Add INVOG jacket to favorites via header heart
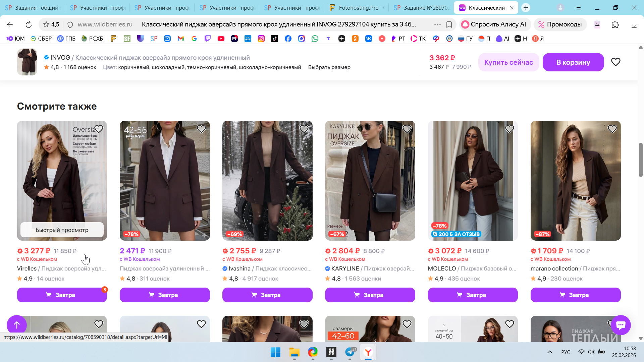Screen dimensions: 644x362 pyautogui.click(x=615, y=62)
